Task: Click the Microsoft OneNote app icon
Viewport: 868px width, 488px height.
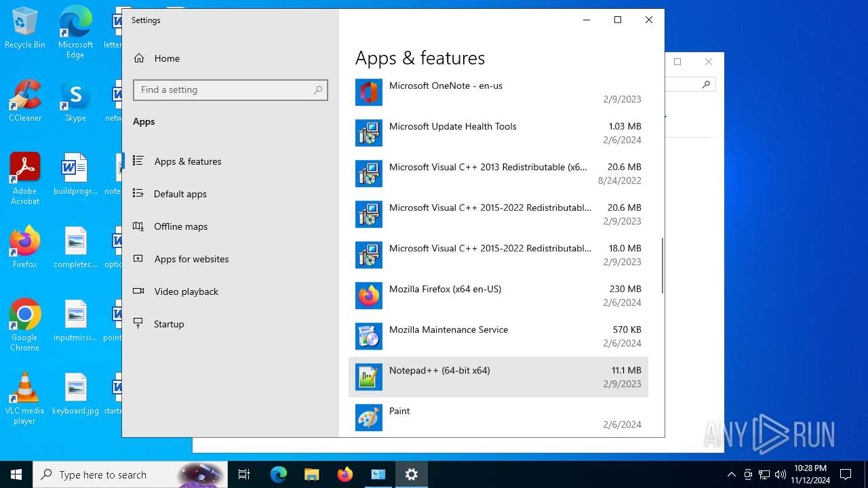Action: pyautogui.click(x=369, y=92)
